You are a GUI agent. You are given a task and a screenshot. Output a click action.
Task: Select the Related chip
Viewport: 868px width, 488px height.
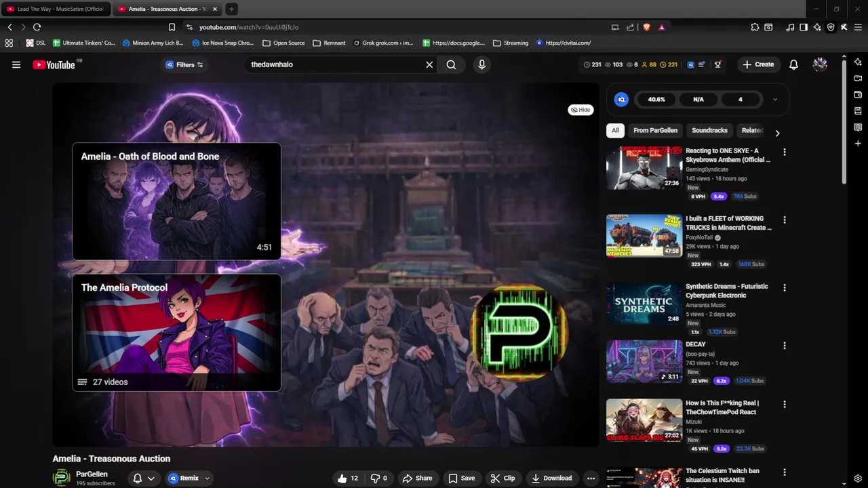[752, 130]
